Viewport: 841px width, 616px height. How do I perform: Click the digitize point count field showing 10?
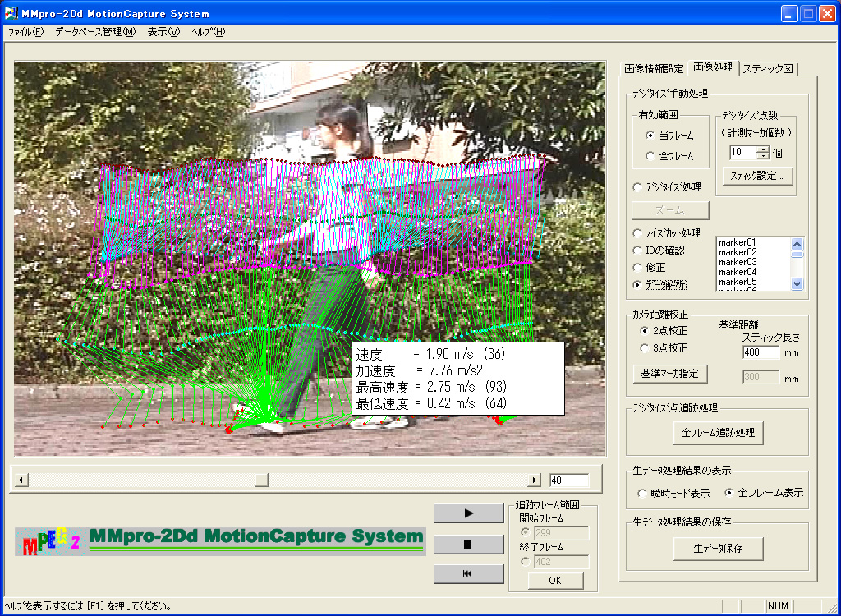pos(742,153)
